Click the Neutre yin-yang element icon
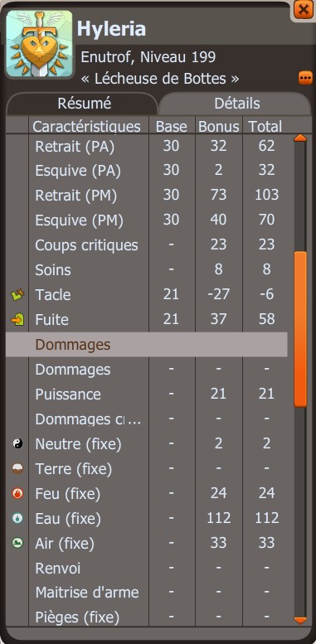This screenshot has height=644, width=316. (17, 443)
